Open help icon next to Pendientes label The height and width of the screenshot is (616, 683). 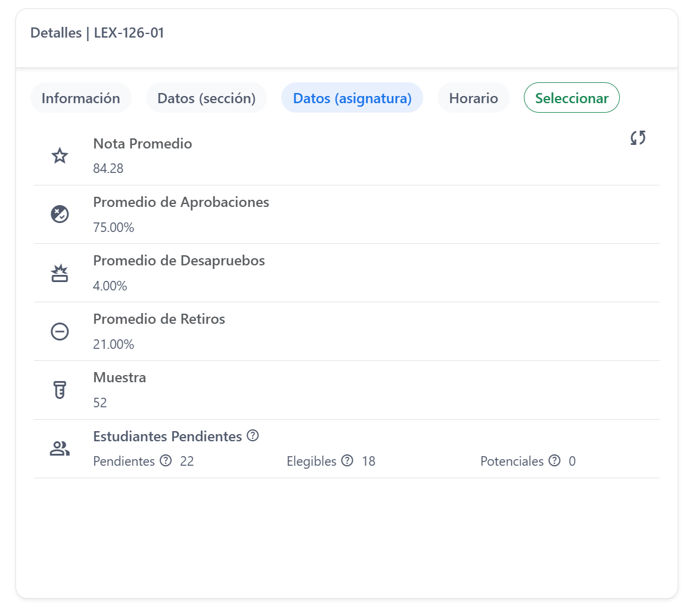tap(166, 460)
